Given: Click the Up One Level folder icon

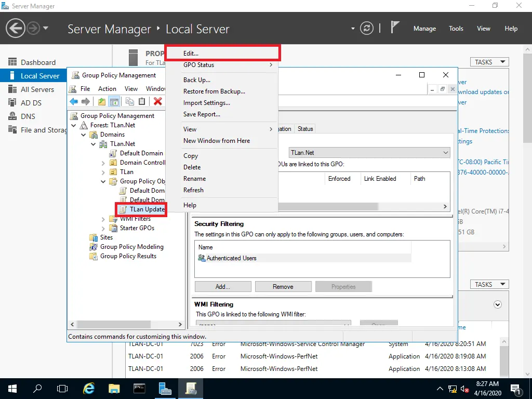Looking at the screenshot, I should [x=102, y=102].
